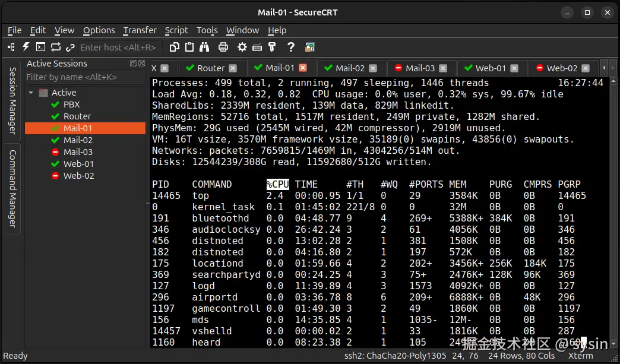Open a local shell using the terminal icon
This screenshot has height=364, width=620.
[40, 48]
